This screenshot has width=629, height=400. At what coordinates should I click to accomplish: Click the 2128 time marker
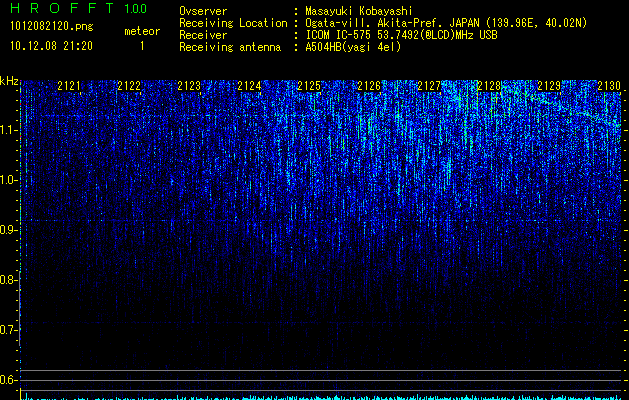[x=489, y=86]
